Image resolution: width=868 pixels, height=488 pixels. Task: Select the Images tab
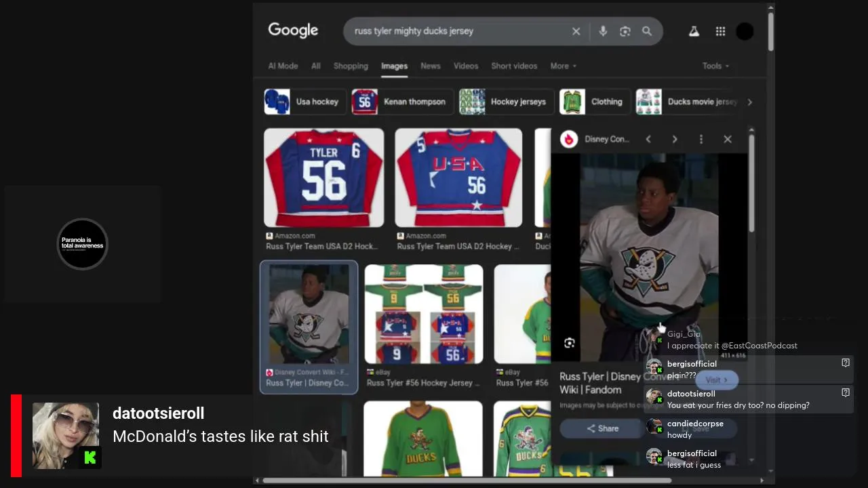tap(394, 66)
